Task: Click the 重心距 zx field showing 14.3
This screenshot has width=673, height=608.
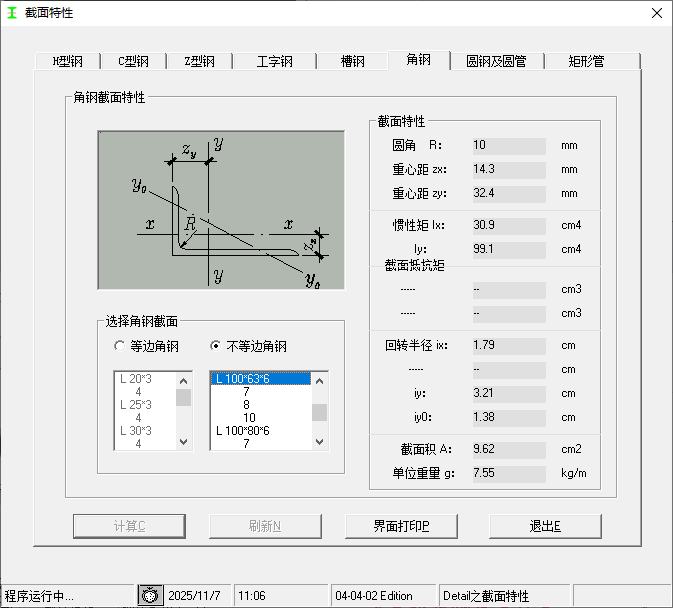Action: [509, 169]
